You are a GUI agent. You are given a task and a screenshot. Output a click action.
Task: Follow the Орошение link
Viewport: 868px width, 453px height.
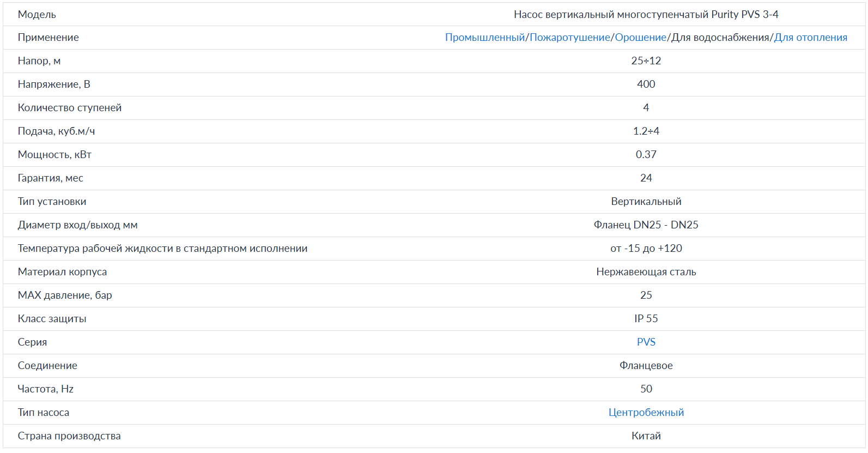[641, 37]
